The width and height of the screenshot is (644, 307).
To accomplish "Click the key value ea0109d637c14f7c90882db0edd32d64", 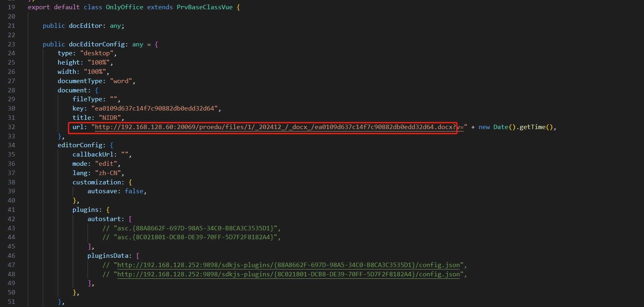I will click(154, 109).
